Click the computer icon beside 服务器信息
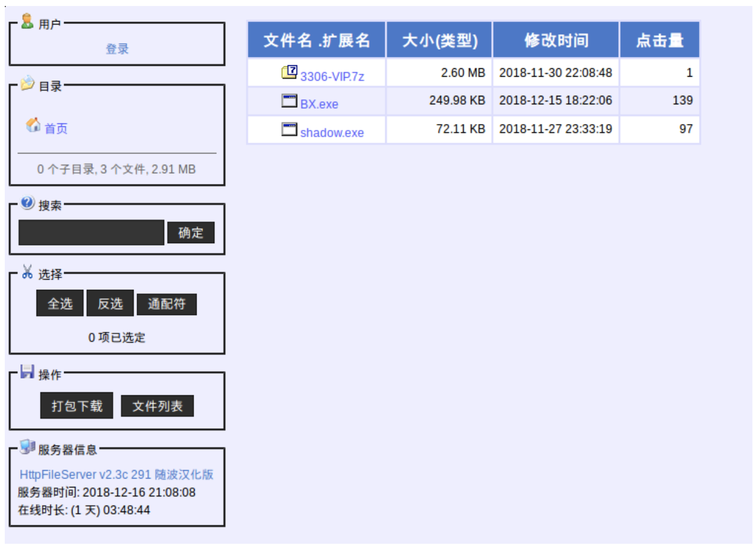 tap(28, 447)
